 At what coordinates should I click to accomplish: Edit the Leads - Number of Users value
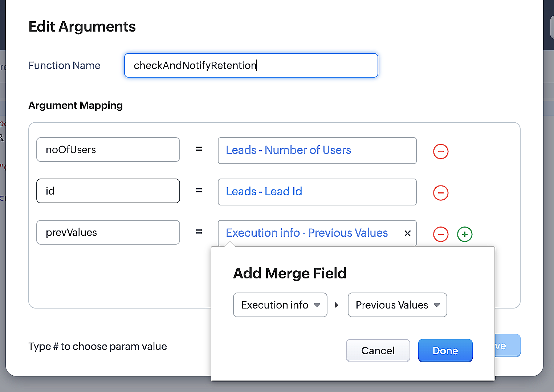point(317,150)
